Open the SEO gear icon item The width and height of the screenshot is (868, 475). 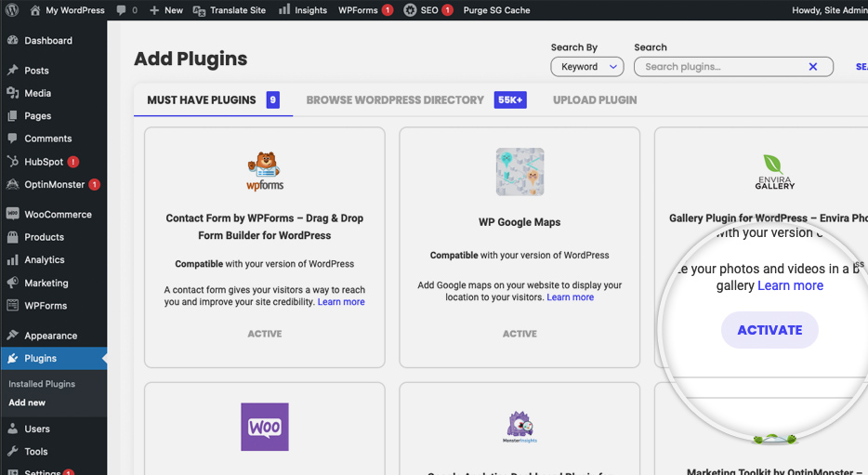coord(410,10)
